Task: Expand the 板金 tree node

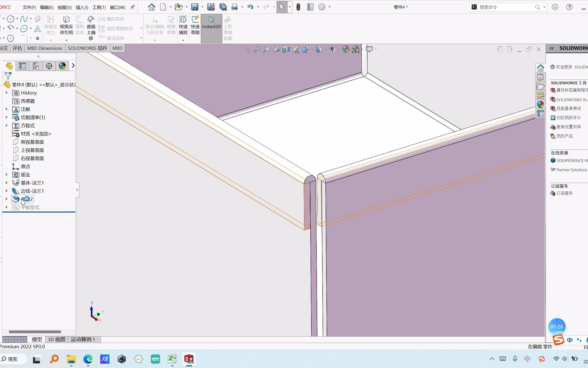Action: coord(6,174)
